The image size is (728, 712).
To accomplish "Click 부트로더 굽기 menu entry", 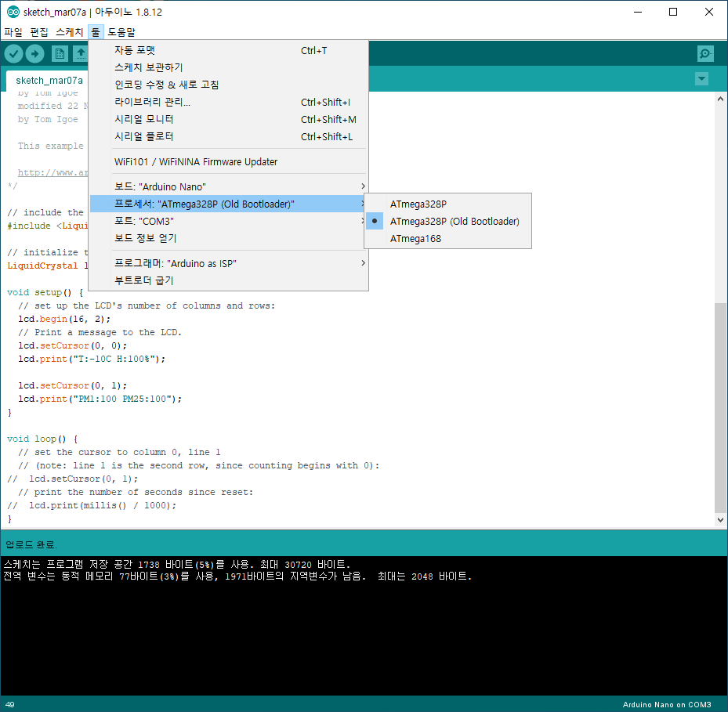I will pos(228,280).
